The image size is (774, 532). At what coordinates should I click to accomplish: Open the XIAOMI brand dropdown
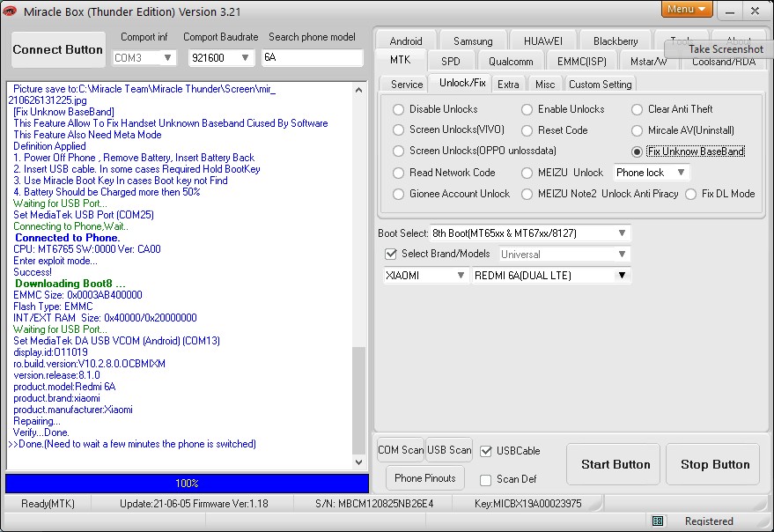tap(425, 275)
